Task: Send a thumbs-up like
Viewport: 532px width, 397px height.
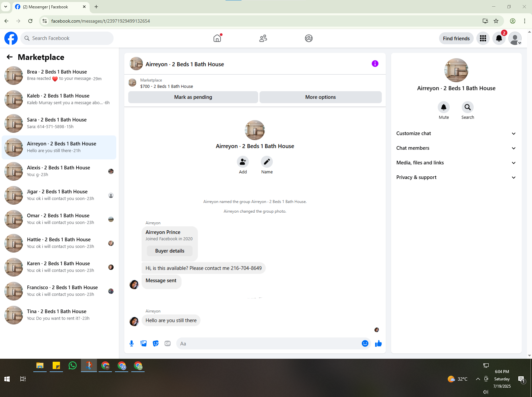Action: point(378,343)
